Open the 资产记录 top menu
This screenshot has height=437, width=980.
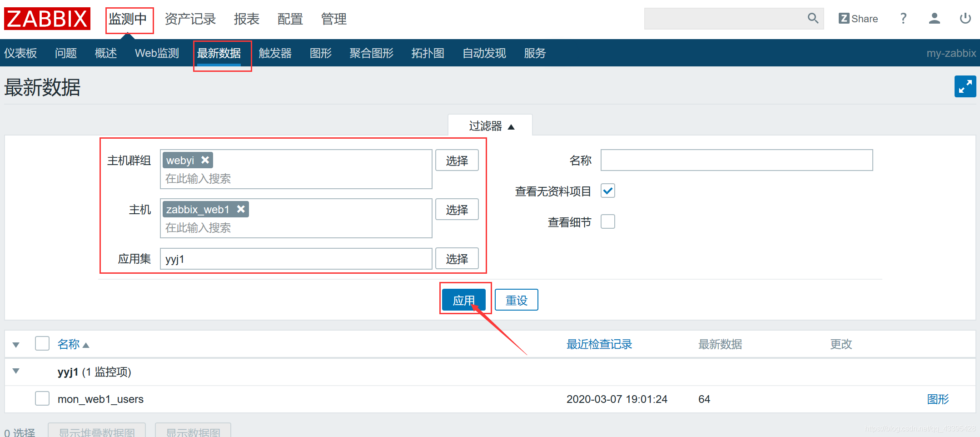190,19
